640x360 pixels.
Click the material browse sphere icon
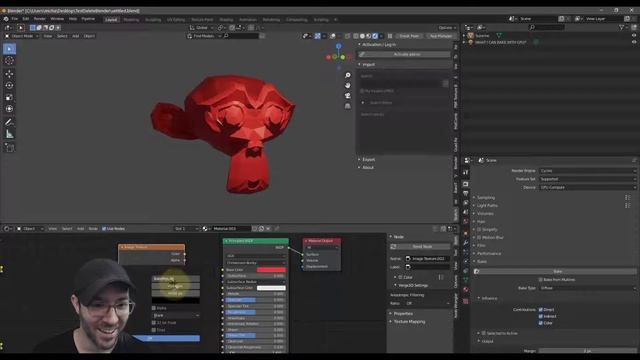click(x=205, y=229)
